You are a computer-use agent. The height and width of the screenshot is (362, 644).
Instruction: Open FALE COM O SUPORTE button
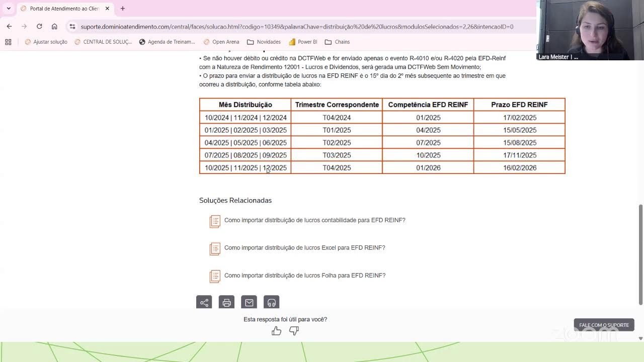(x=604, y=325)
